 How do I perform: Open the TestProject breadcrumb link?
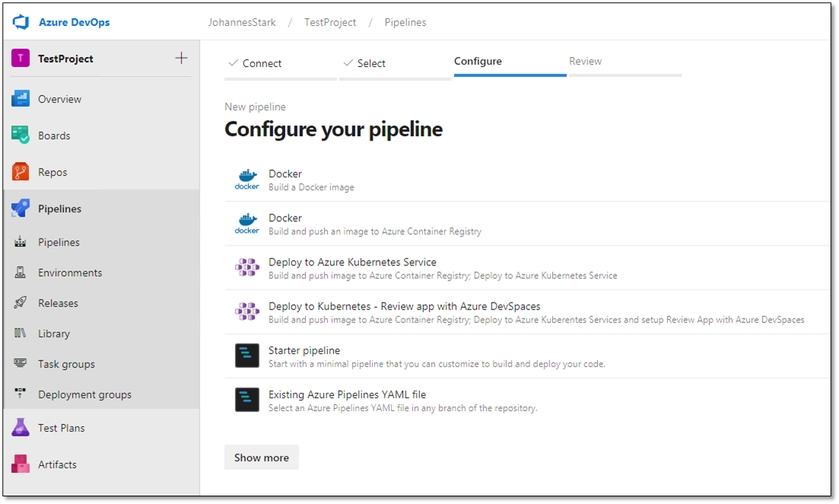(330, 23)
